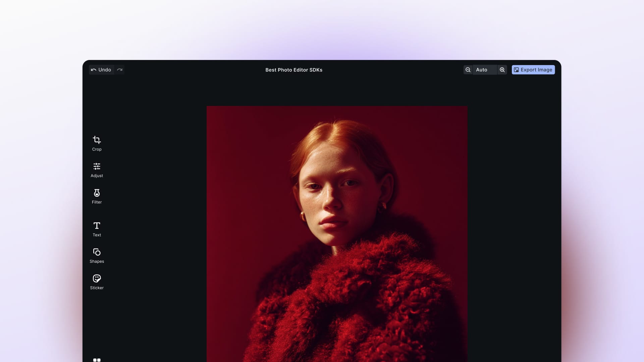644x362 pixels.
Task: Open the Adjust panel
Action: click(x=97, y=170)
